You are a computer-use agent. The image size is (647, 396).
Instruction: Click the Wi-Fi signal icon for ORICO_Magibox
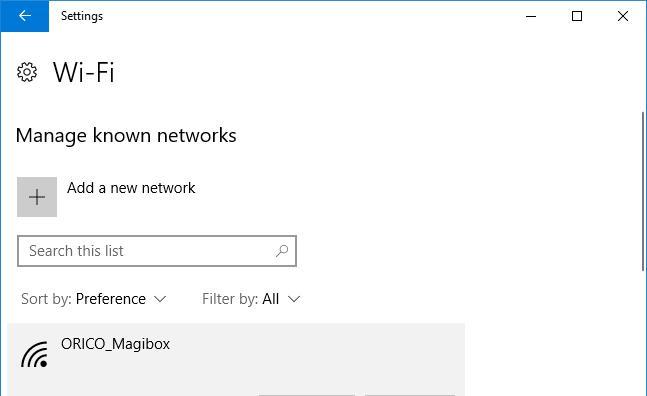(x=34, y=354)
